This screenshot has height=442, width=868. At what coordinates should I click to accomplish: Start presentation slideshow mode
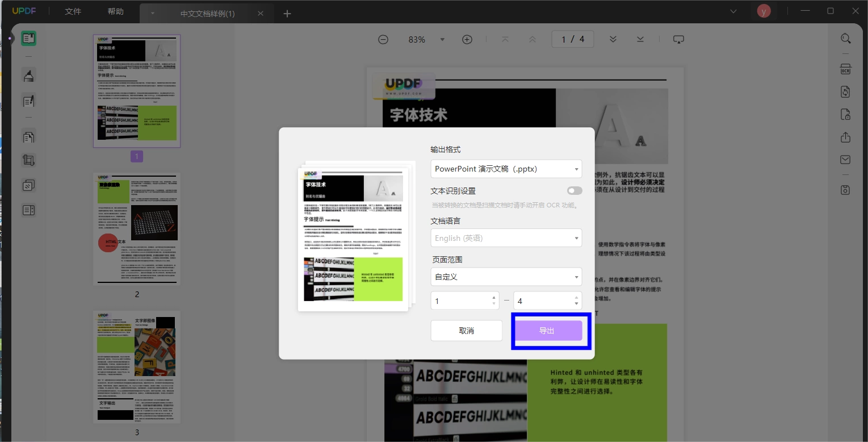tap(678, 39)
